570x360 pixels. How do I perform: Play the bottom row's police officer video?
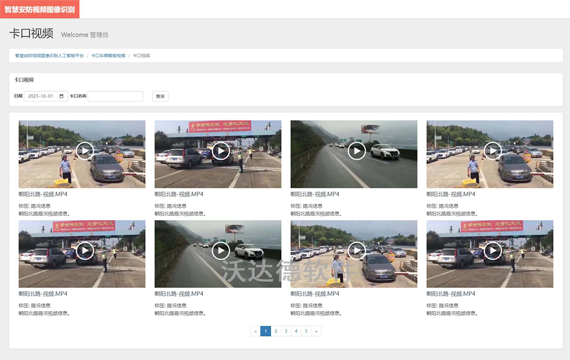[357, 251]
